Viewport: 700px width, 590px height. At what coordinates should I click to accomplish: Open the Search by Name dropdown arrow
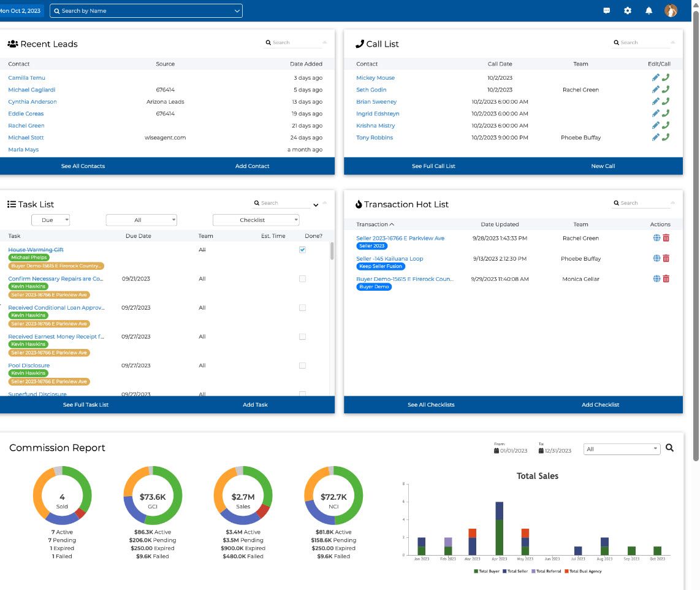[236, 10]
